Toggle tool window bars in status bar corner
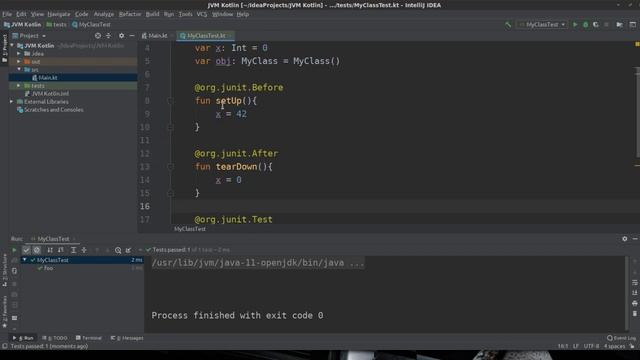Screen dimensions: 640x360 pyautogui.click(x=4, y=346)
